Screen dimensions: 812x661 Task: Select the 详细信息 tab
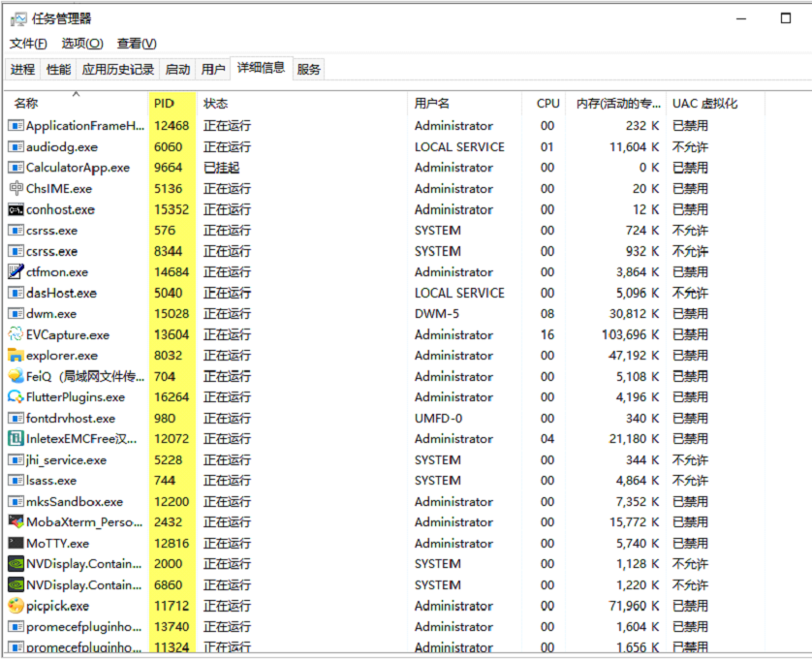[x=261, y=68]
